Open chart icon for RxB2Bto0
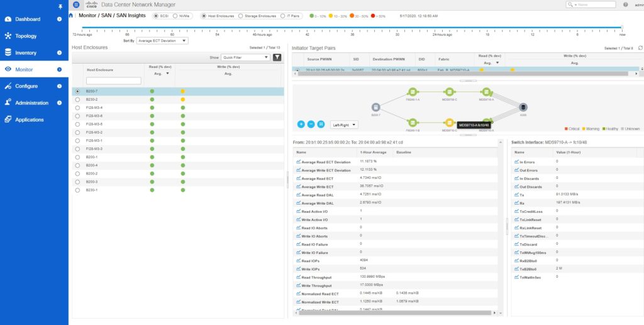The image size is (644, 325). coord(516,260)
